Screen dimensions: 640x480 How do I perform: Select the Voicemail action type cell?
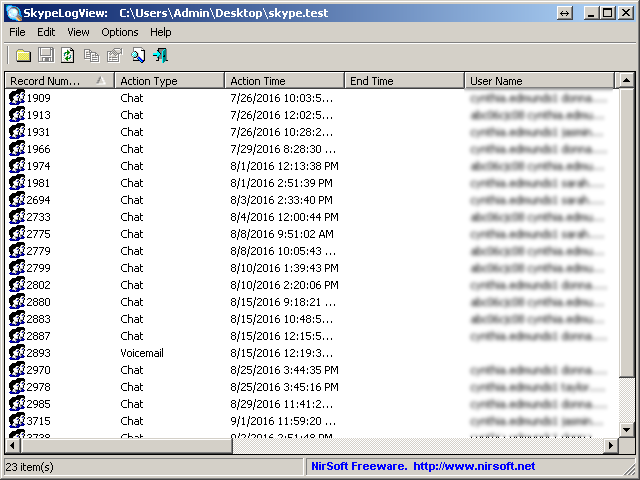coord(142,353)
